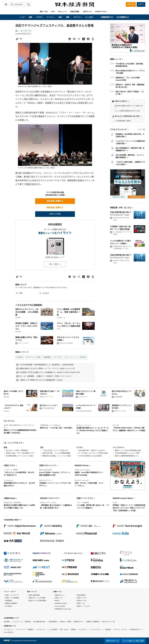The image size is (149, 644).
Task: Click the 藤井聡太 BizGate ad image
Action: coord(128,38)
